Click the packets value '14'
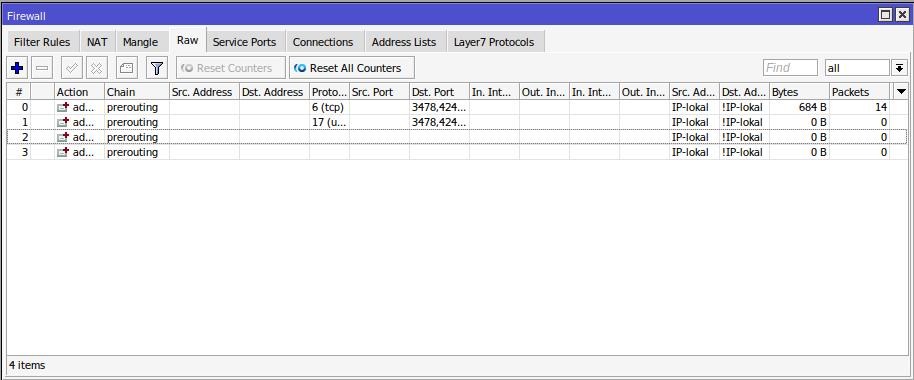Screen dimensions: 914x380 881,107
